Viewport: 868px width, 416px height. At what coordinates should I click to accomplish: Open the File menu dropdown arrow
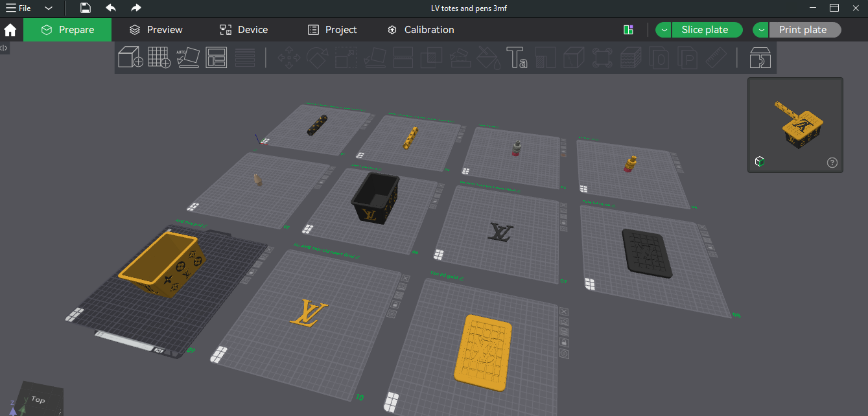[x=49, y=8]
